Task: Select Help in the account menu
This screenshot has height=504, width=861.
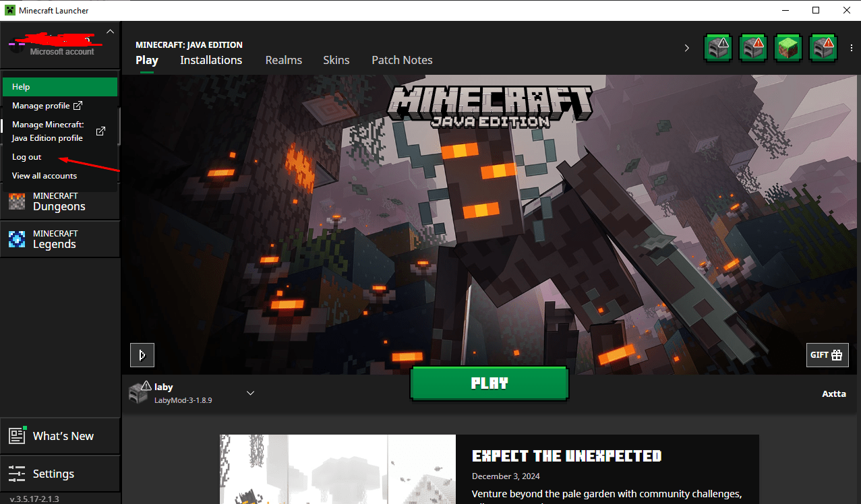Action: pos(60,87)
